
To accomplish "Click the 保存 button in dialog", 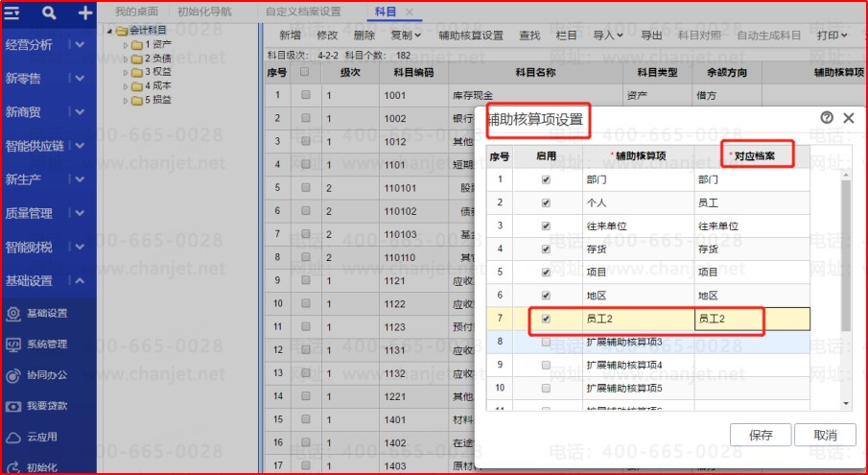I will (761, 435).
